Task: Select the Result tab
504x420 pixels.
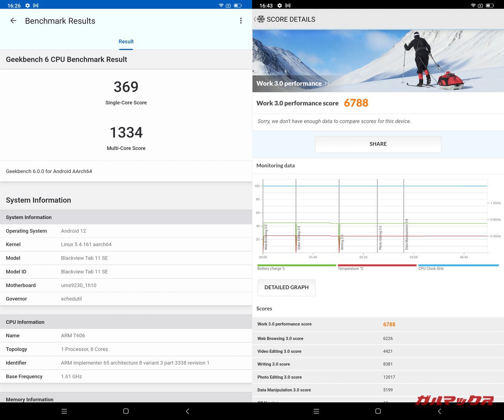Action: pyautogui.click(x=126, y=42)
